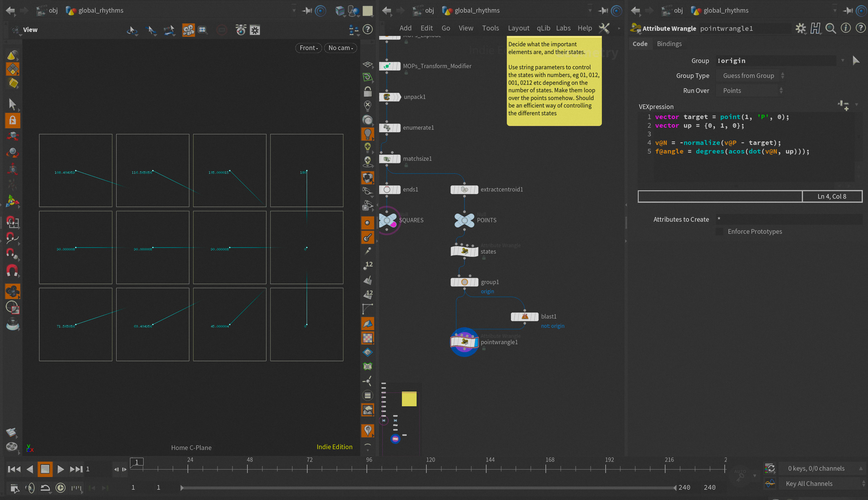
Task: Toggle Enforce Prototypes checkbox
Action: 720,231
